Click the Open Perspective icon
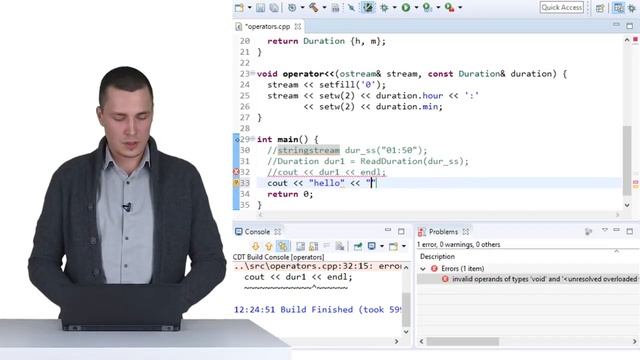Viewport: 640px width, 360px height. tap(600, 8)
